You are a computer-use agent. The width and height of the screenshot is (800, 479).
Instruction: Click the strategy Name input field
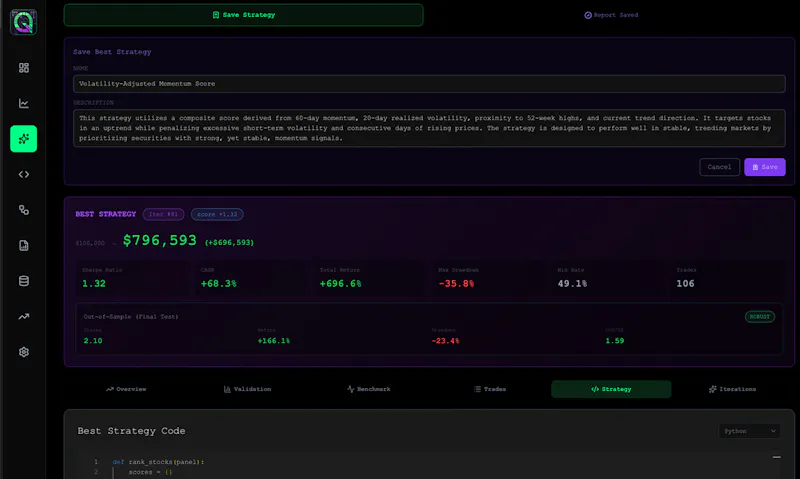point(429,84)
